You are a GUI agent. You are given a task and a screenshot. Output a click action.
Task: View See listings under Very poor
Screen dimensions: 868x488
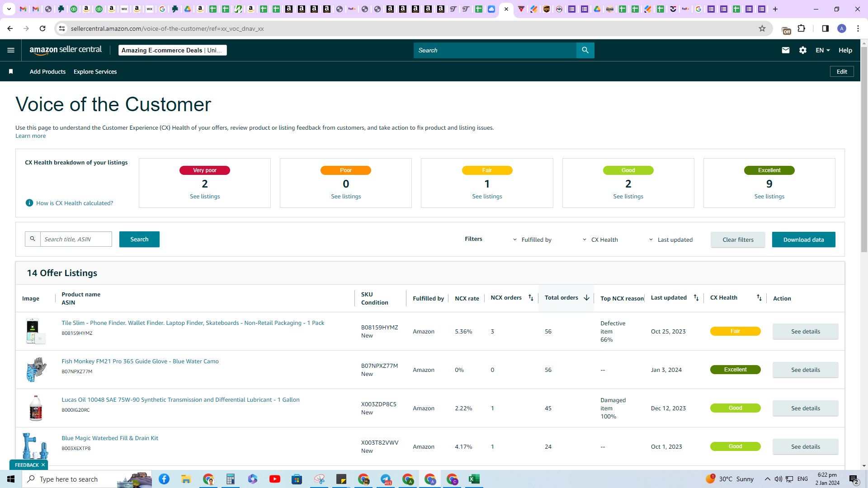point(205,196)
